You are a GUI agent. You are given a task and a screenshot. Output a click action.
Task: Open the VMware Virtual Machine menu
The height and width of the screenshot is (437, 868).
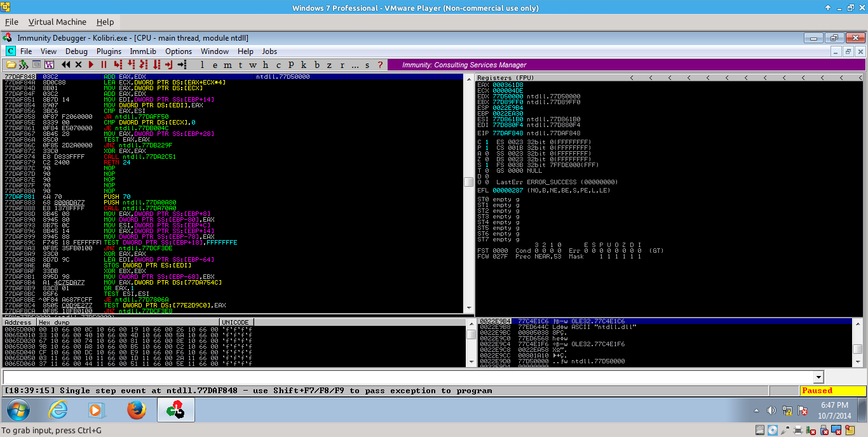coord(57,22)
